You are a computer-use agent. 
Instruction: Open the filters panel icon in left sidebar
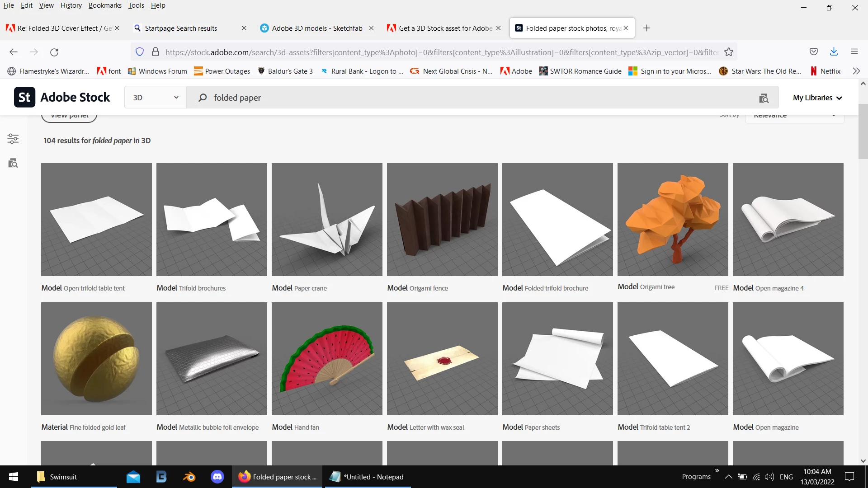click(13, 139)
